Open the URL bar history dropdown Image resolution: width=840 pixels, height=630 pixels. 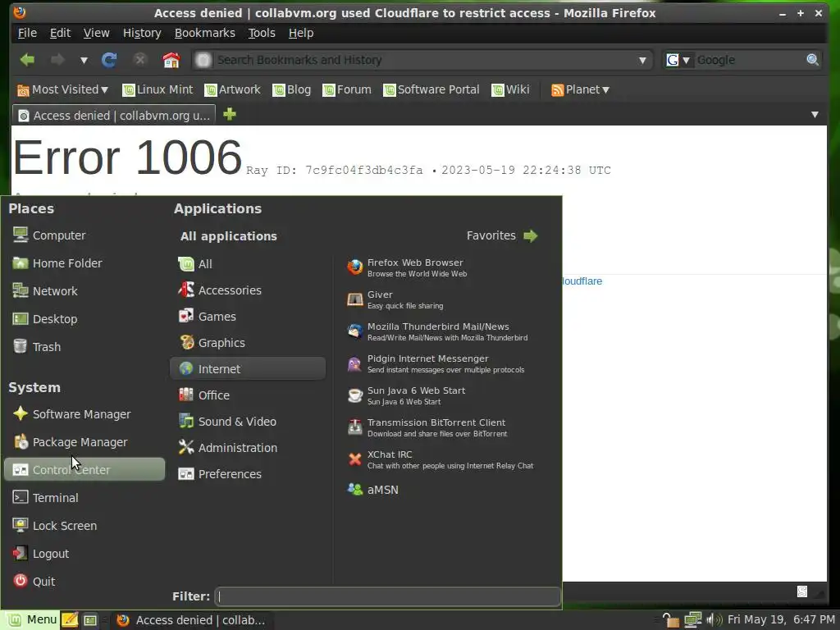tap(642, 60)
